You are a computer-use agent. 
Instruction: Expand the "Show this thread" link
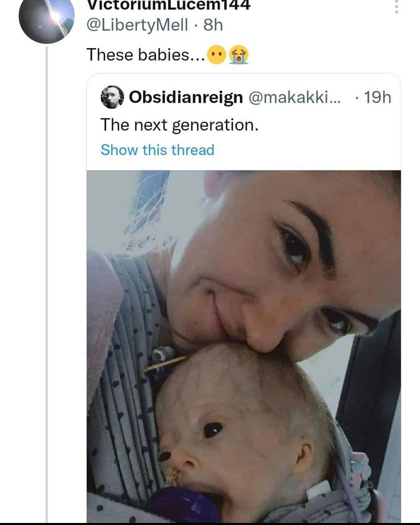tap(157, 150)
